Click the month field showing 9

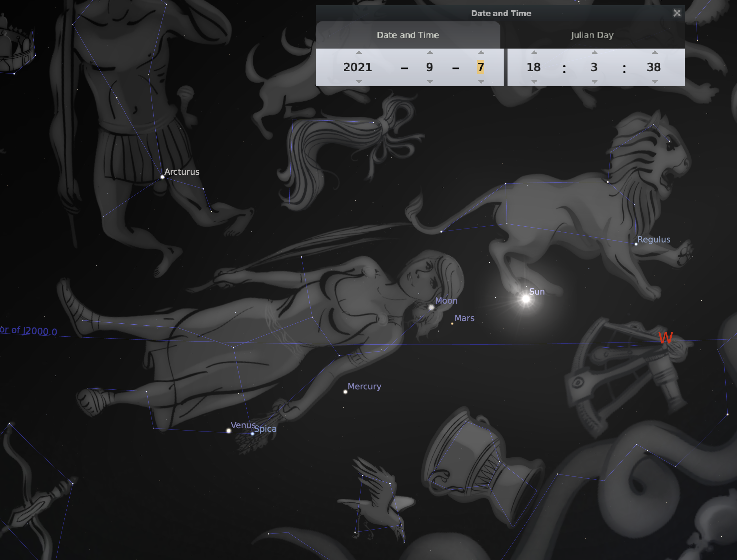tap(430, 67)
